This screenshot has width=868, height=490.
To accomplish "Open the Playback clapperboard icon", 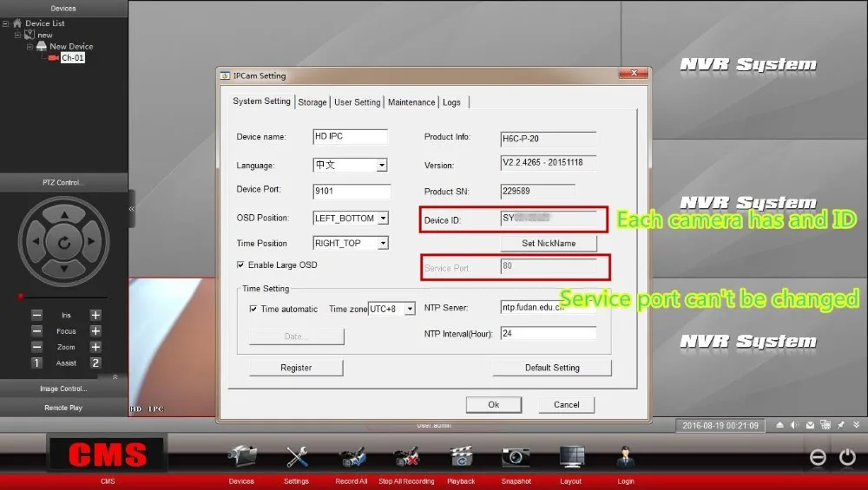I will tap(461, 457).
